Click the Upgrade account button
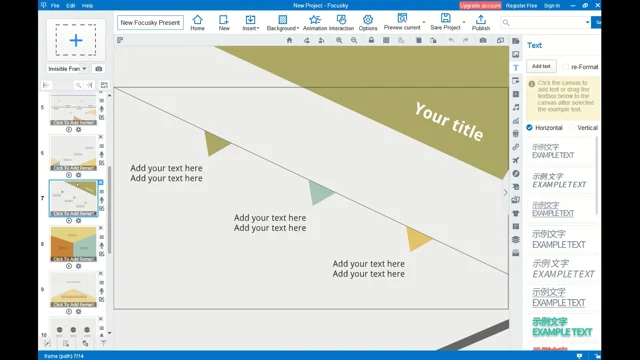640x360 pixels. [x=480, y=6]
